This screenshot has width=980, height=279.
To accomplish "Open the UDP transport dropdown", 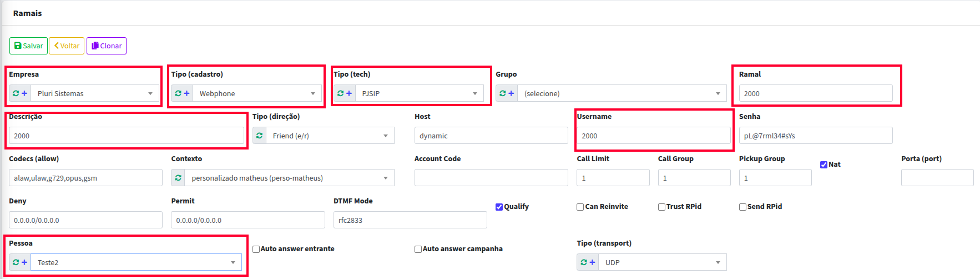I will (x=663, y=262).
